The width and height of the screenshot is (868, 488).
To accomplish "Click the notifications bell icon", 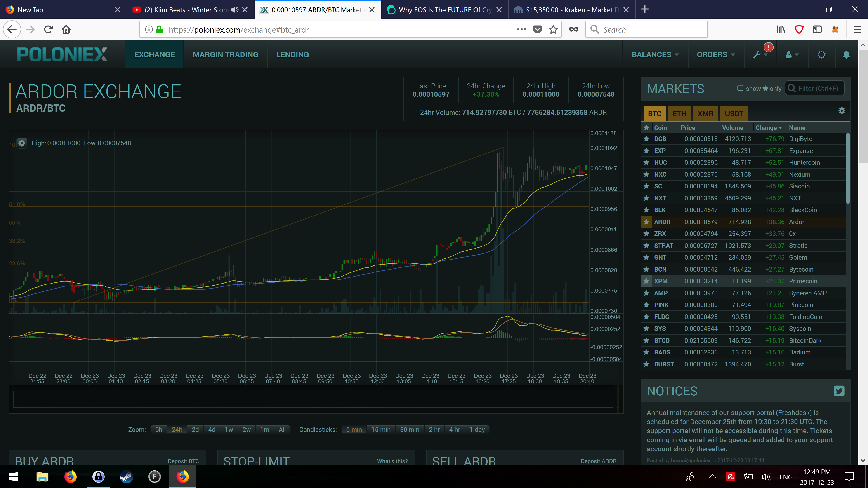I will pyautogui.click(x=846, y=54).
